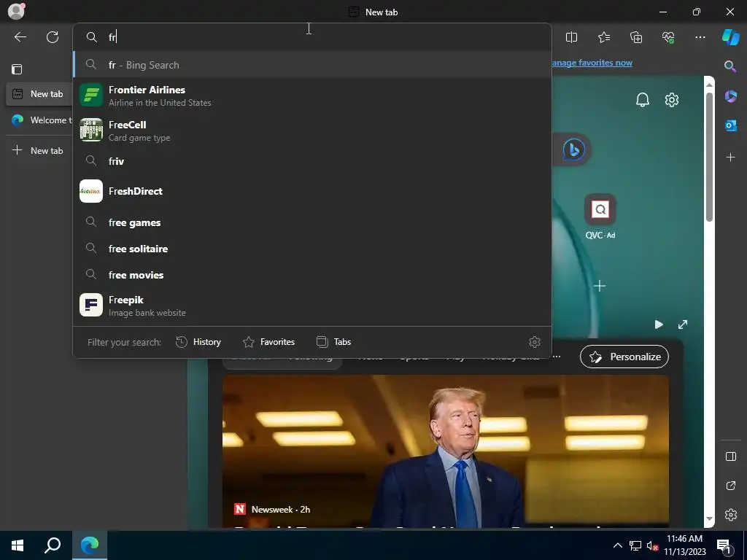
Task: Choose the FreshDirect suggestion
Action: [312, 191]
